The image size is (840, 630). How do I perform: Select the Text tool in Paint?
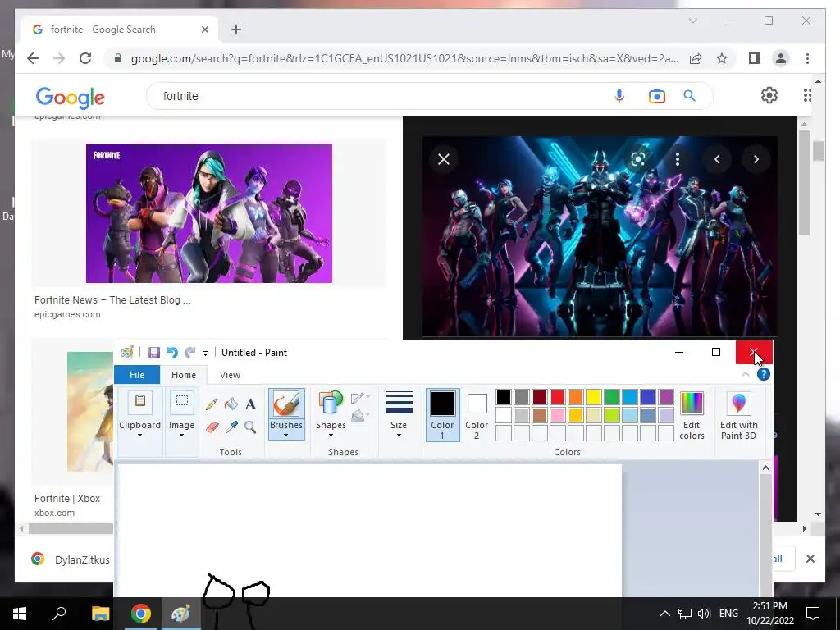250,404
